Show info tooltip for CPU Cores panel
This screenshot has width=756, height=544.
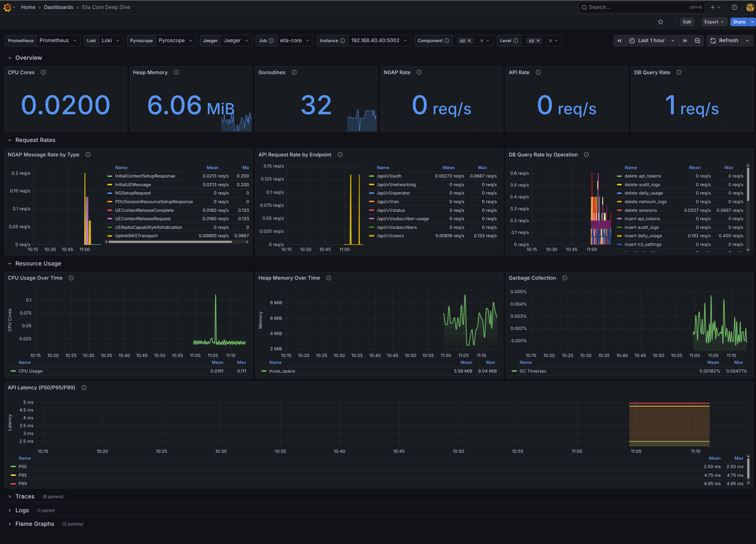pyautogui.click(x=43, y=72)
